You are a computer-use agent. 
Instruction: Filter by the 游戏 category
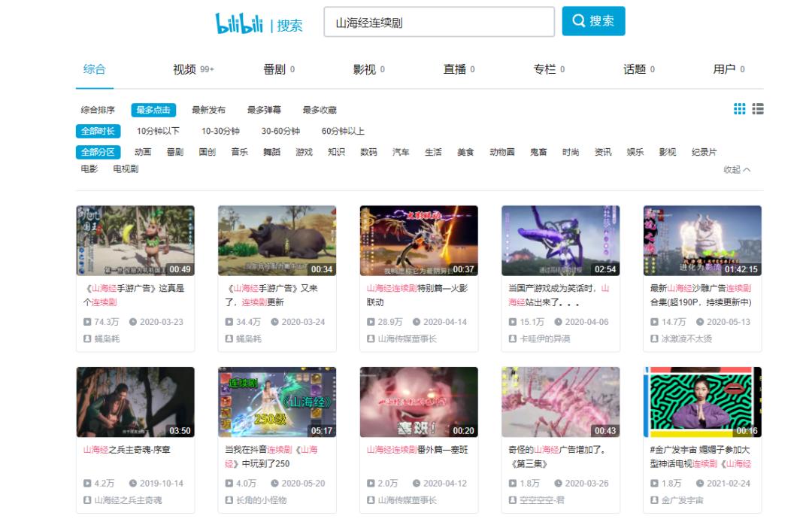coord(304,152)
